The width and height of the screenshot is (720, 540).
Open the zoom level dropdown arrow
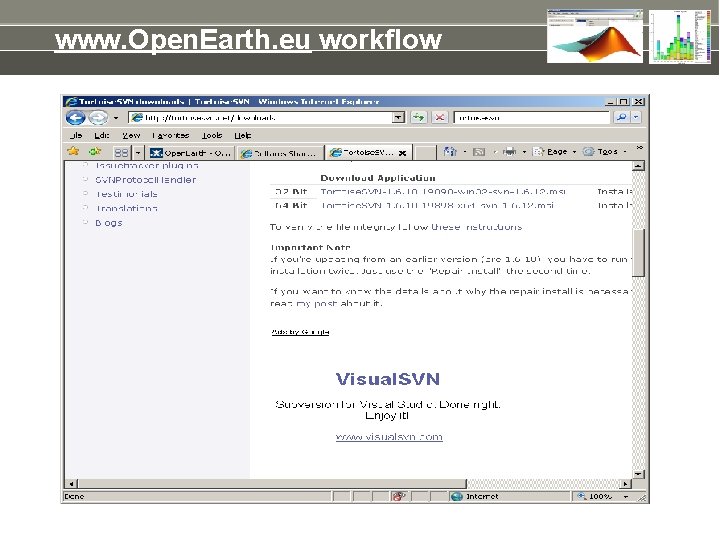pyautogui.click(x=625, y=497)
